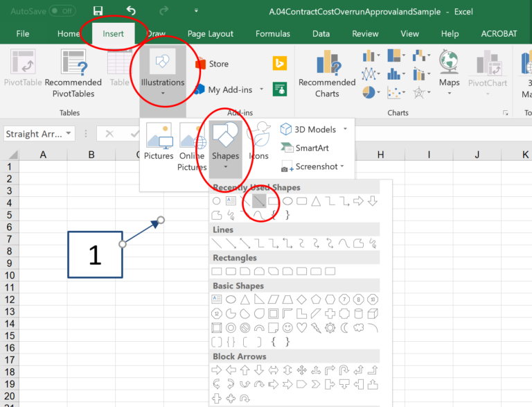Choose the Icons illustration button
The width and height of the screenshot is (532, 407).
(259, 144)
